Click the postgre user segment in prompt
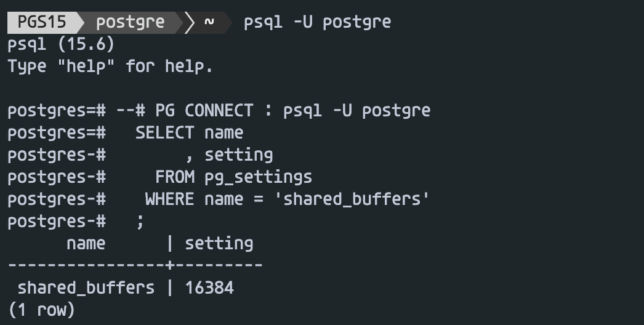 [130, 23]
